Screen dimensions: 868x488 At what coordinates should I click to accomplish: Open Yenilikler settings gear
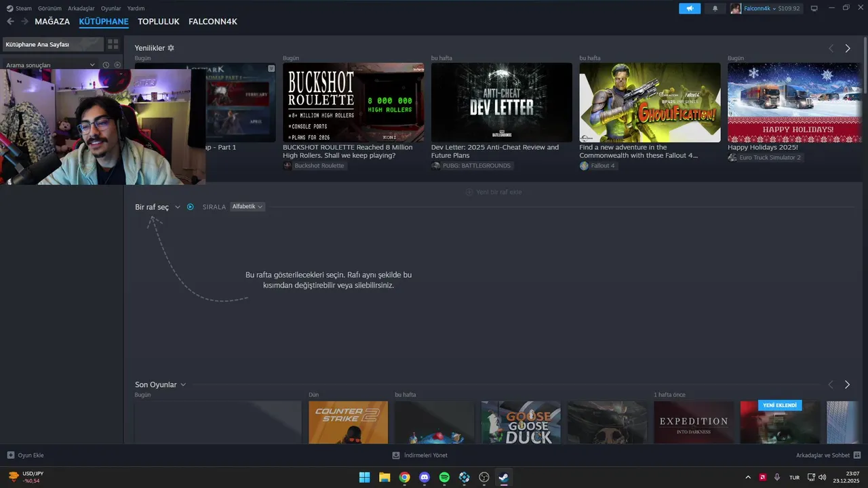pyautogui.click(x=171, y=48)
